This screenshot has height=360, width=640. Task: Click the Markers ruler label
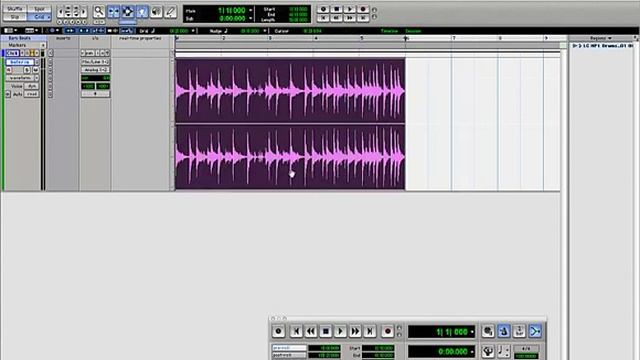point(17,45)
